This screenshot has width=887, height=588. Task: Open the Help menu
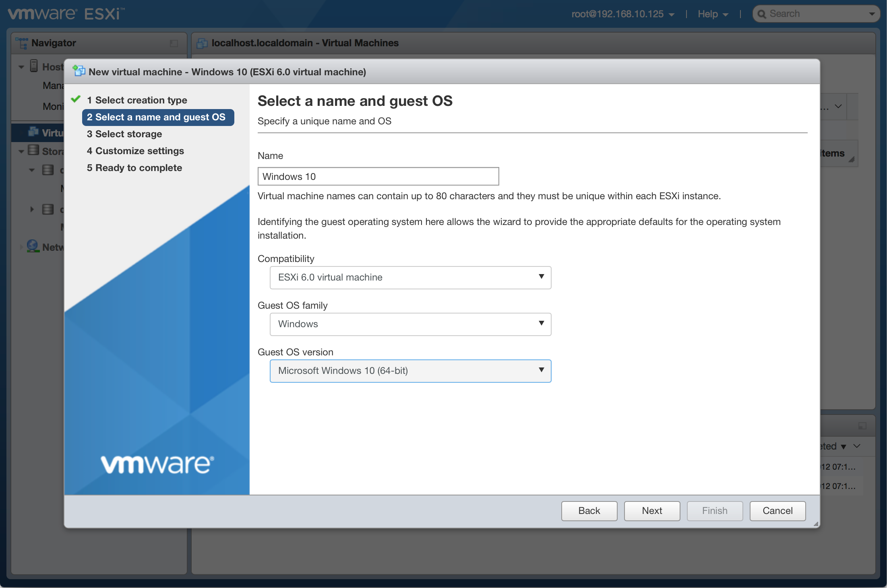coord(713,14)
